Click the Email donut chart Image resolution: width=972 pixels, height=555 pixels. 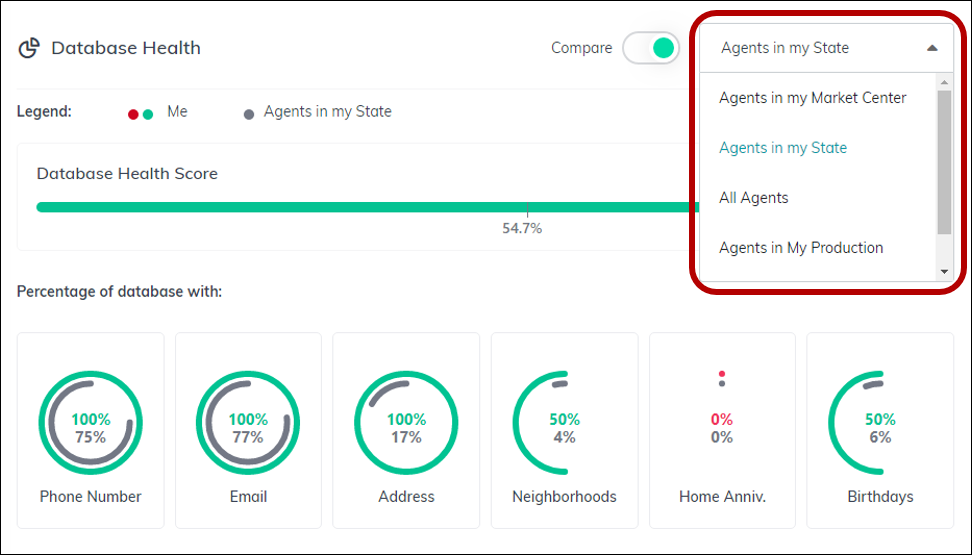pyautogui.click(x=248, y=423)
